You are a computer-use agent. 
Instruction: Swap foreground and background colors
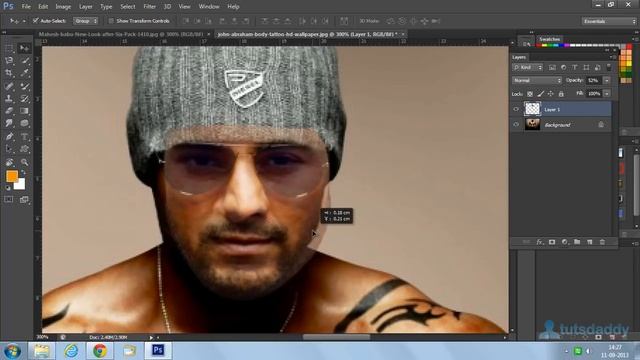tap(23, 173)
